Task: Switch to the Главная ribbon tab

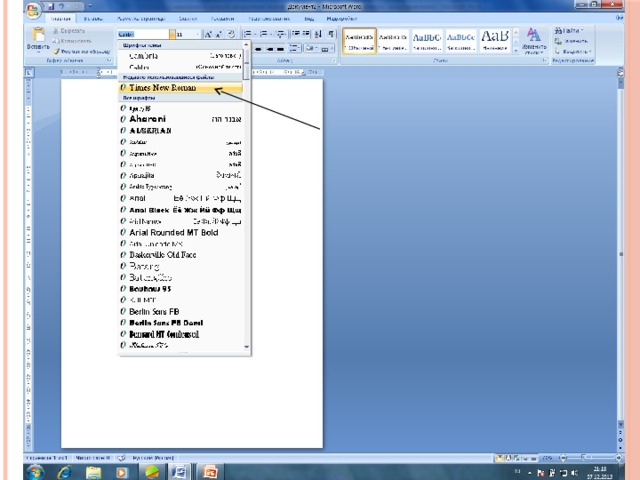Action: tap(61, 19)
